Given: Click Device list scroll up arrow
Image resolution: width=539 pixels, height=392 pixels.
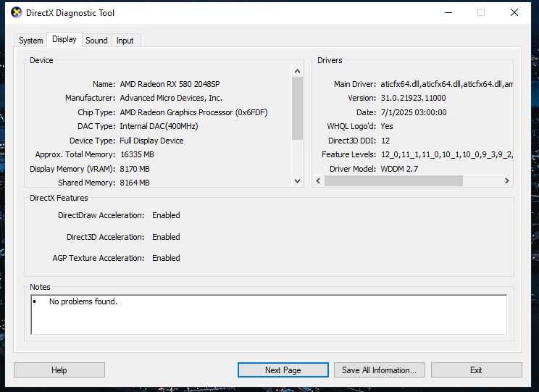Looking at the screenshot, I should pyautogui.click(x=297, y=71).
